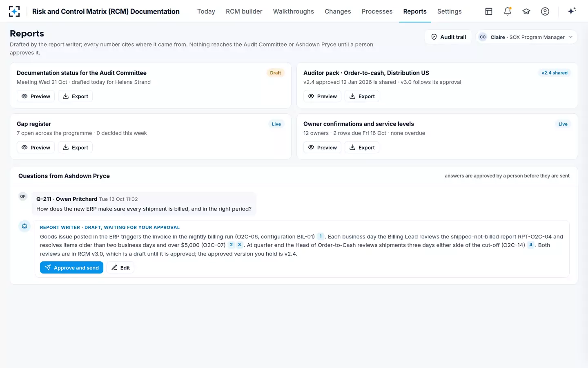This screenshot has width=588, height=368.
Task: Expand the Claire SOX Program Manager selector
Action: tap(526, 37)
